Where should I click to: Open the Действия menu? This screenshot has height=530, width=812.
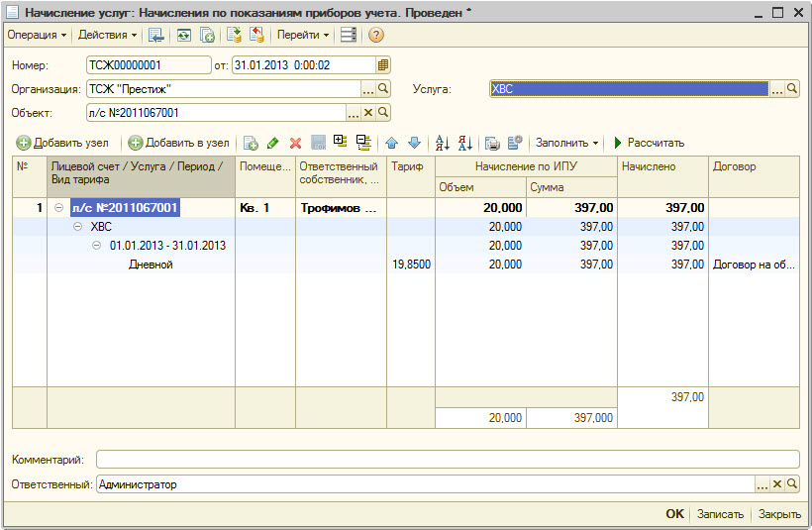(107, 35)
